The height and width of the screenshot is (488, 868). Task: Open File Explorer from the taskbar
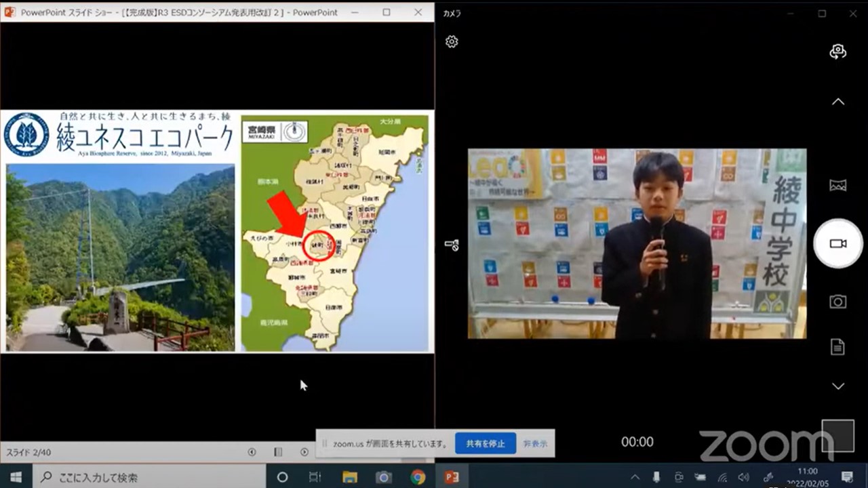pyautogui.click(x=350, y=477)
